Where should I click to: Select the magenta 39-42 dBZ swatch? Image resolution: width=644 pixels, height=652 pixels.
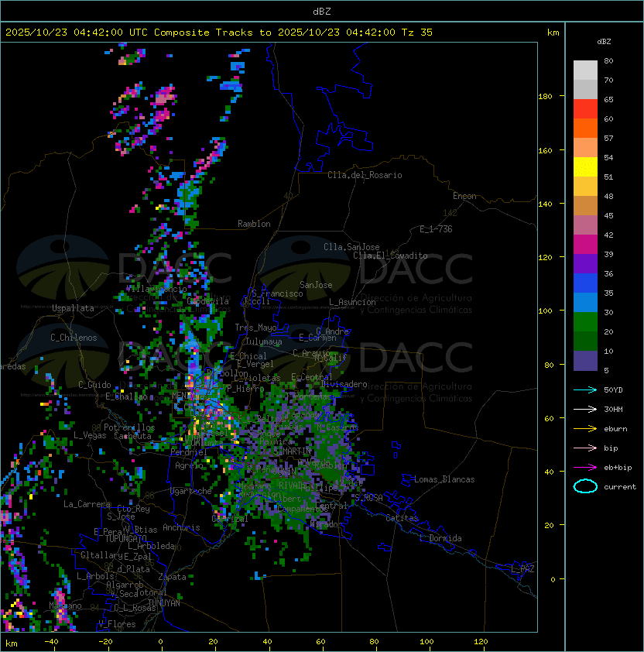pos(585,245)
